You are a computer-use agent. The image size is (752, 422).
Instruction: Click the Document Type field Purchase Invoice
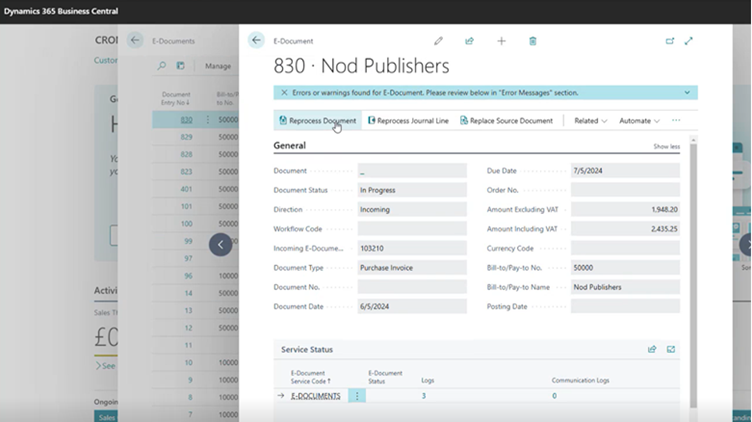(412, 268)
